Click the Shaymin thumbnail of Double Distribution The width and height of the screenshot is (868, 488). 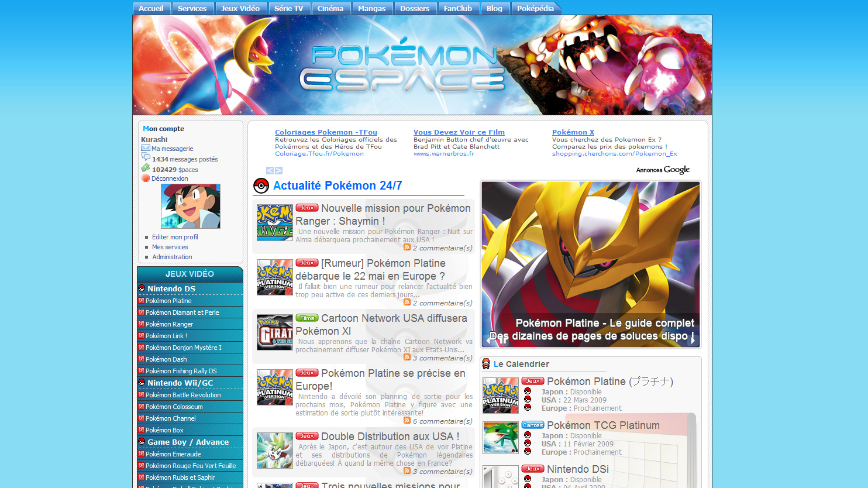[x=275, y=451]
